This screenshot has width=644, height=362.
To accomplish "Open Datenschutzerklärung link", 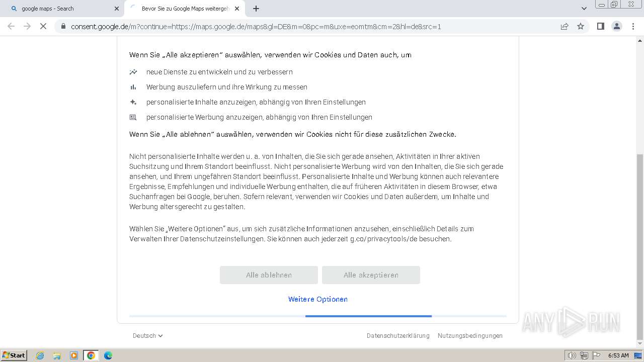I will point(398,336).
